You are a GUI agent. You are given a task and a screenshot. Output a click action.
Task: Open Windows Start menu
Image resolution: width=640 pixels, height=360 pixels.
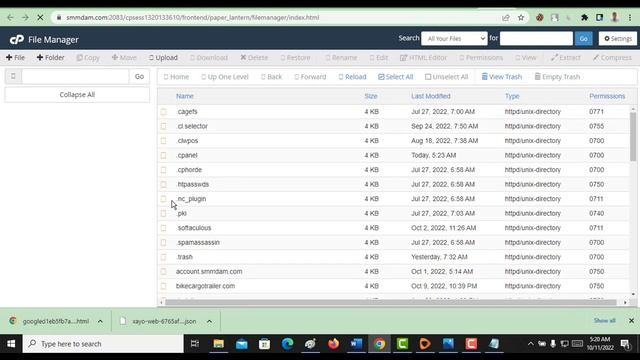coord(11,344)
